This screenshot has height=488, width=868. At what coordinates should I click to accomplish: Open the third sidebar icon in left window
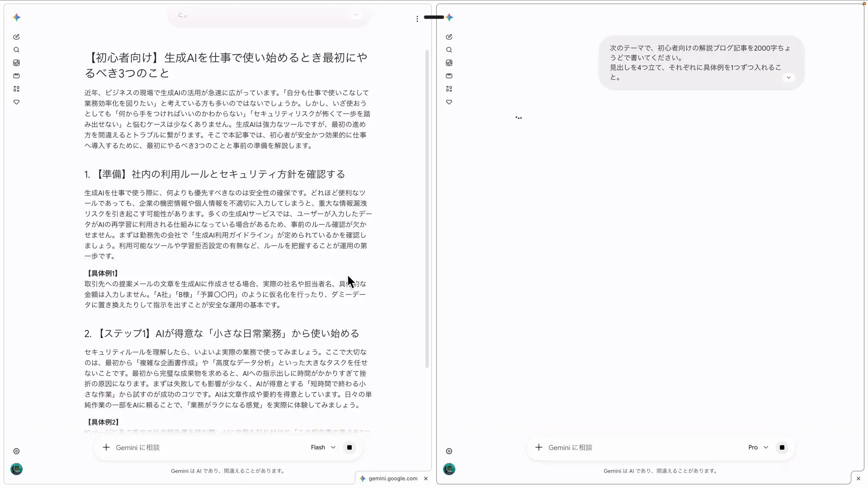pos(17,63)
